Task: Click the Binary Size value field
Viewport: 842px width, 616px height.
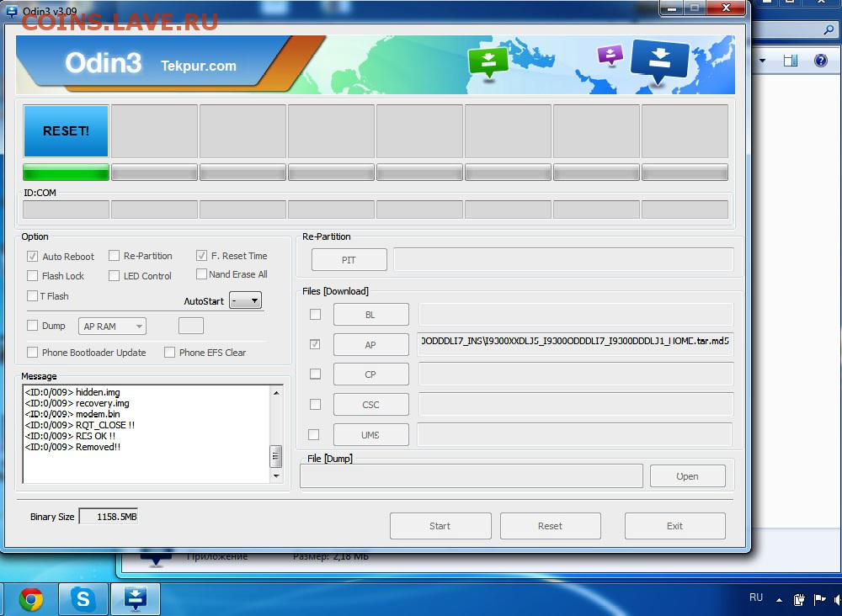Action: pos(109,516)
